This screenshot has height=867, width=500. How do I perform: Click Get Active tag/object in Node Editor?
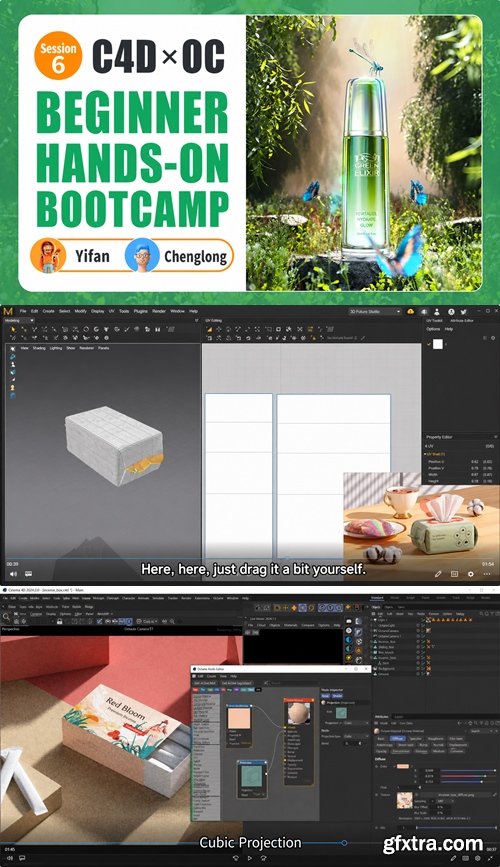[x=237, y=683]
